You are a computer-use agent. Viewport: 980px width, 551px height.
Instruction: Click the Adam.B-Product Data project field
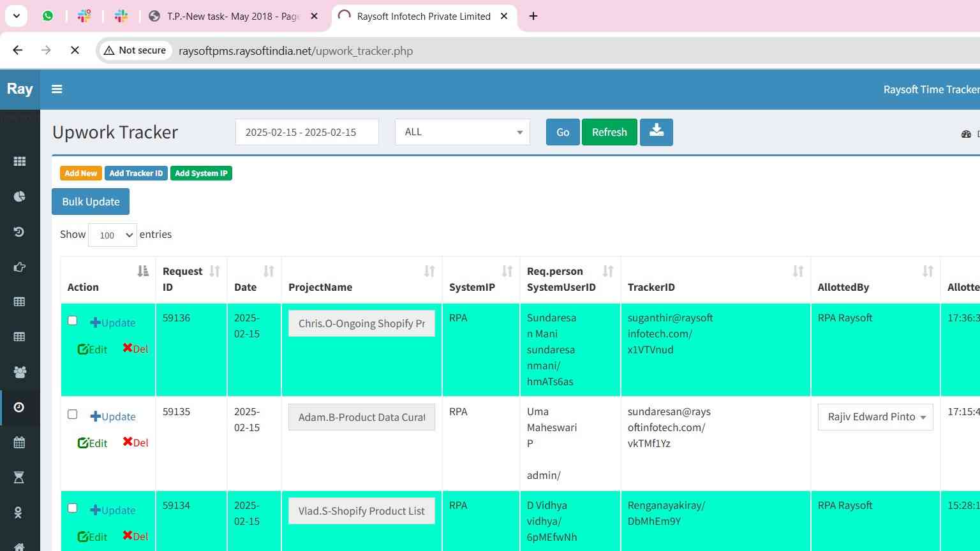coord(362,417)
